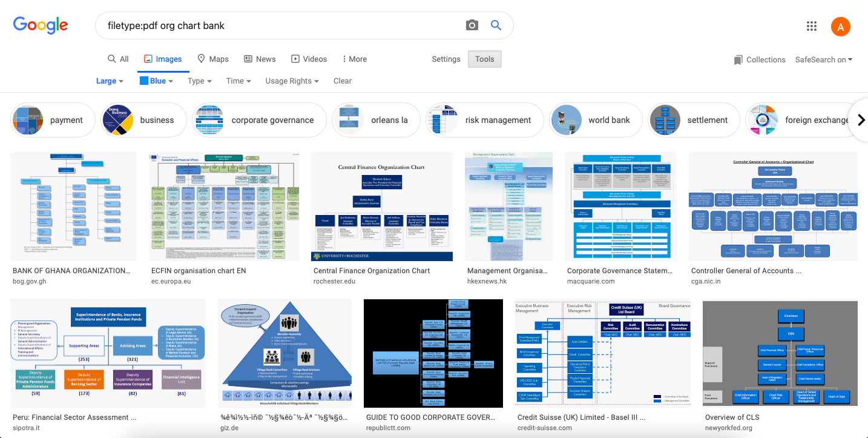This screenshot has height=438, width=868.
Task: Open the giz.de pyramid diagram image
Action: [x=284, y=353]
